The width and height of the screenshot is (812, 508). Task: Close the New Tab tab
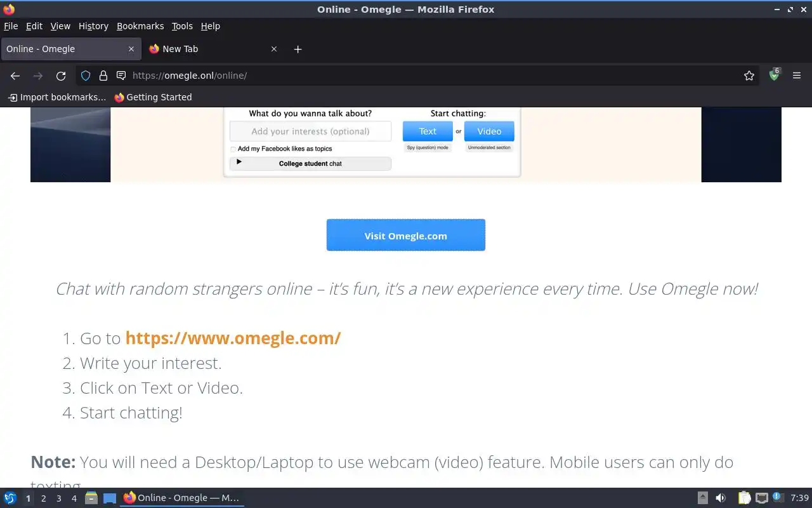[x=274, y=49]
